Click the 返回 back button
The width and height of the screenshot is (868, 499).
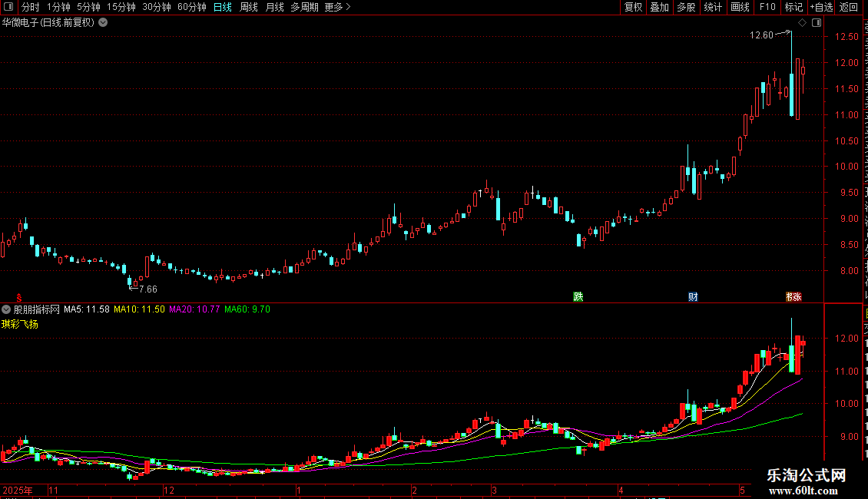[849, 7]
